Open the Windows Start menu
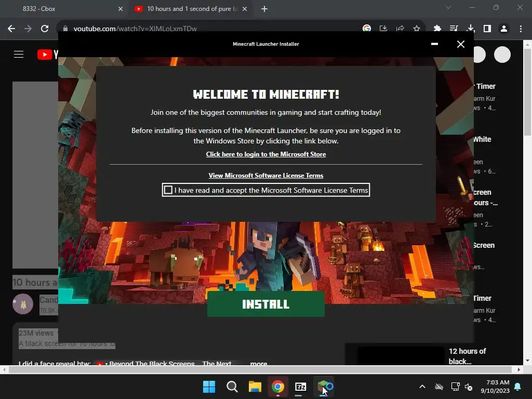 coord(209,387)
